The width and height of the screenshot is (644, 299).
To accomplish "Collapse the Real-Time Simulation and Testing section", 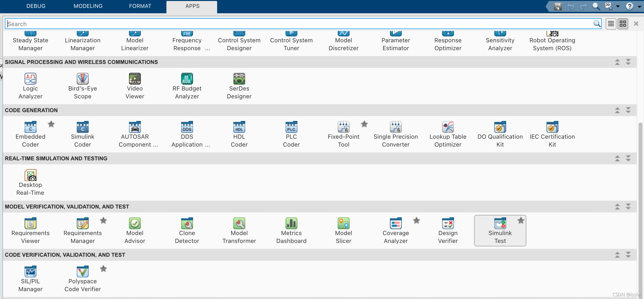I will 617,158.
